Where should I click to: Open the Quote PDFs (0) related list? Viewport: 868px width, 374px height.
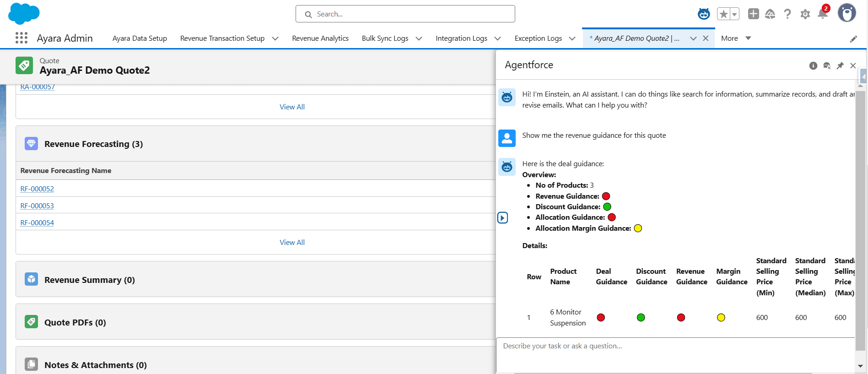click(x=75, y=322)
